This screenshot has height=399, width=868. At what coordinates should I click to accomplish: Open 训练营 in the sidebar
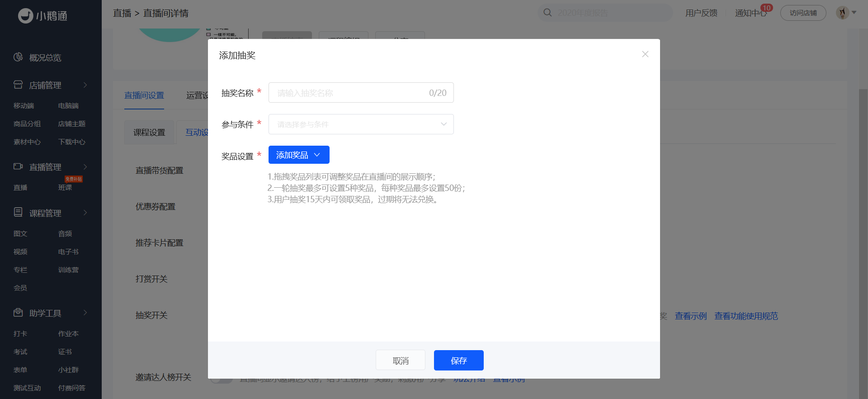[68, 270]
